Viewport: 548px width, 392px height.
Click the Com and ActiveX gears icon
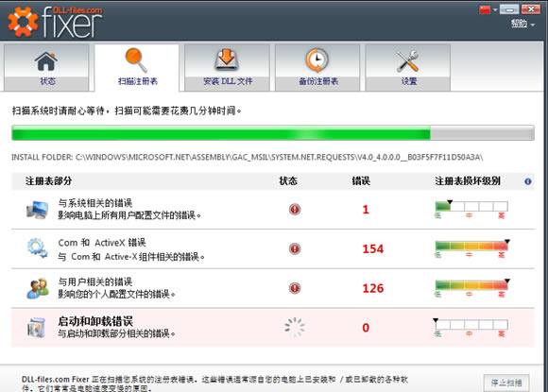point(38,248)
